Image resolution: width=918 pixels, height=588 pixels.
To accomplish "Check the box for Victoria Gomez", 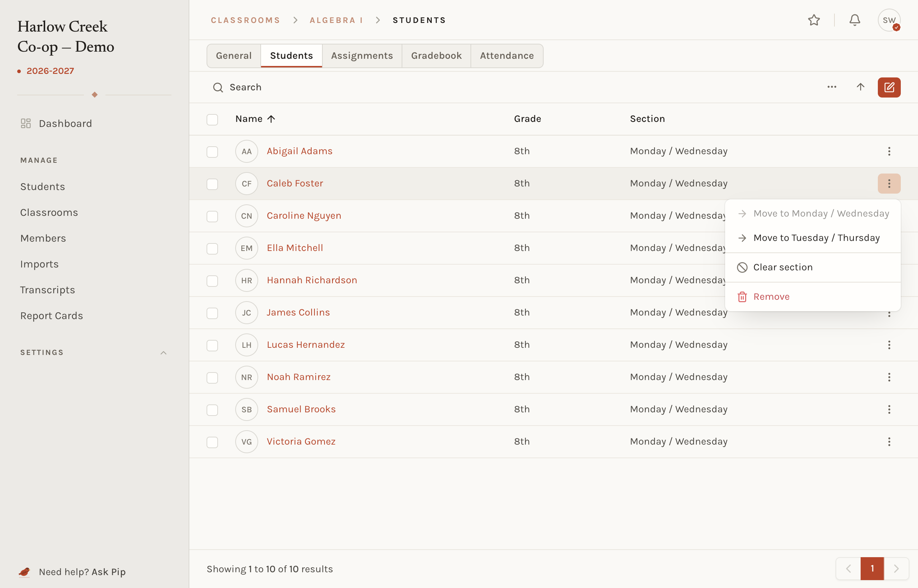I will [212, 442].
